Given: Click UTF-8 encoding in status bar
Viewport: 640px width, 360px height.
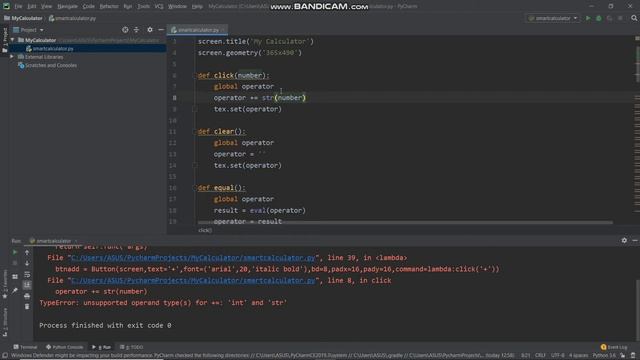Looking at the screenshot, I should 558,356.
